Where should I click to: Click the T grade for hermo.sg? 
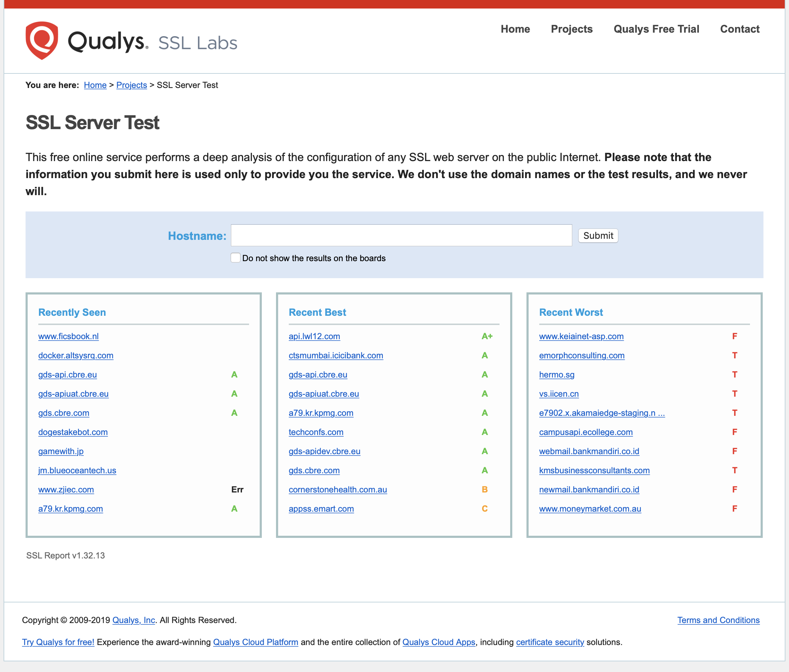(735, 375)
